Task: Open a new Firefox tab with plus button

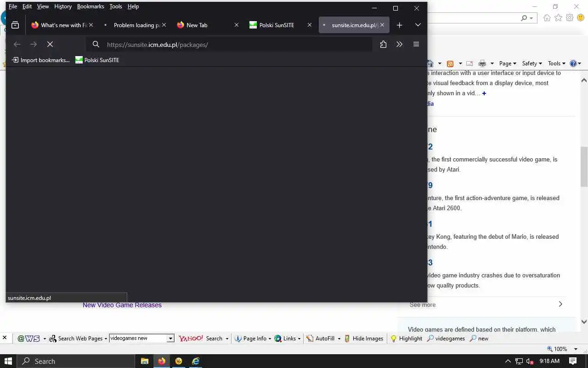Action: (399, 25)
